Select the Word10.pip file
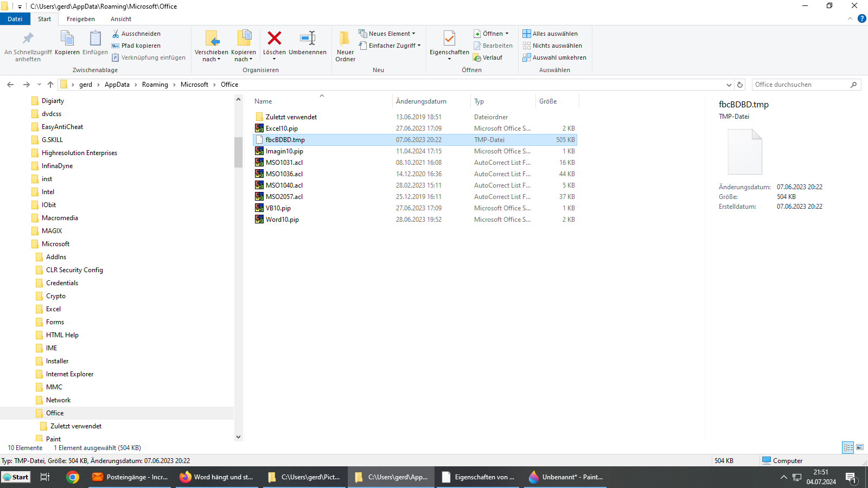Image resolution: width=868 pixels, height=488 pixels. click(x=282, y=220)
